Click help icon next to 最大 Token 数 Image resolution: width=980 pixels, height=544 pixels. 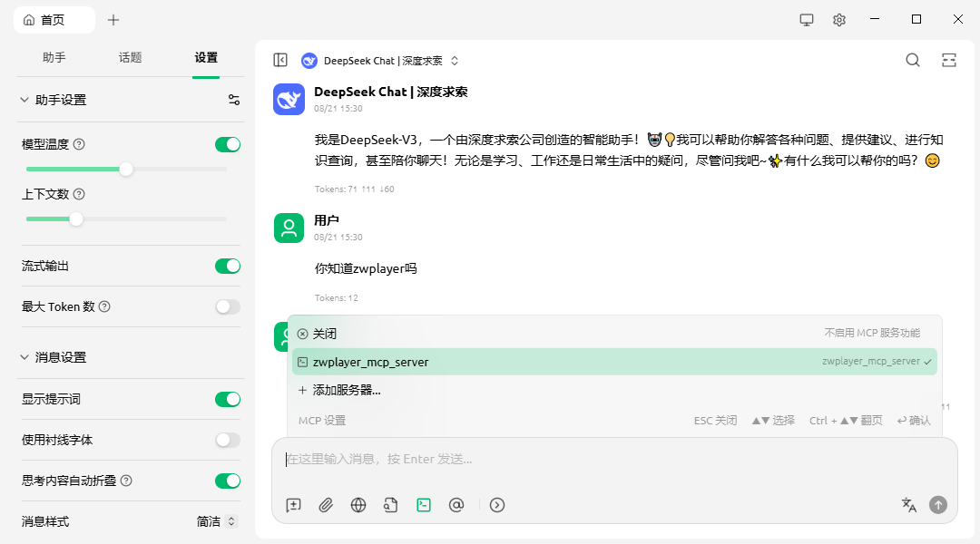click(104, 306)
